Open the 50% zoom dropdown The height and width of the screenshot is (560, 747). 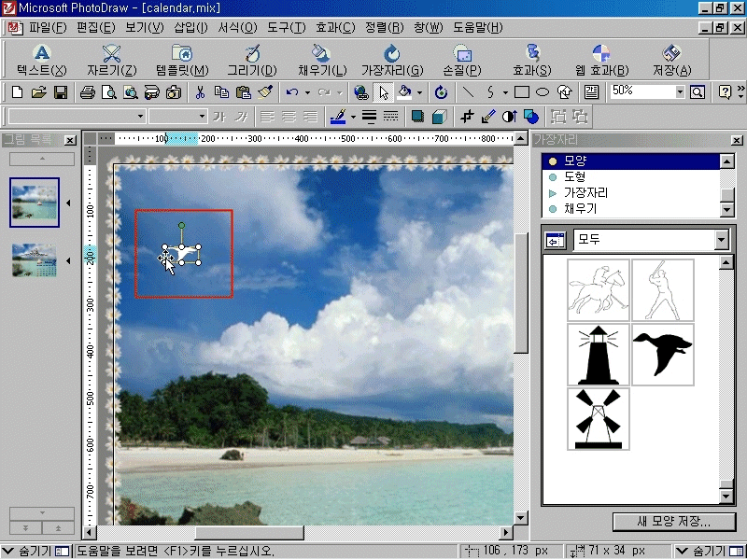[680, 91]
